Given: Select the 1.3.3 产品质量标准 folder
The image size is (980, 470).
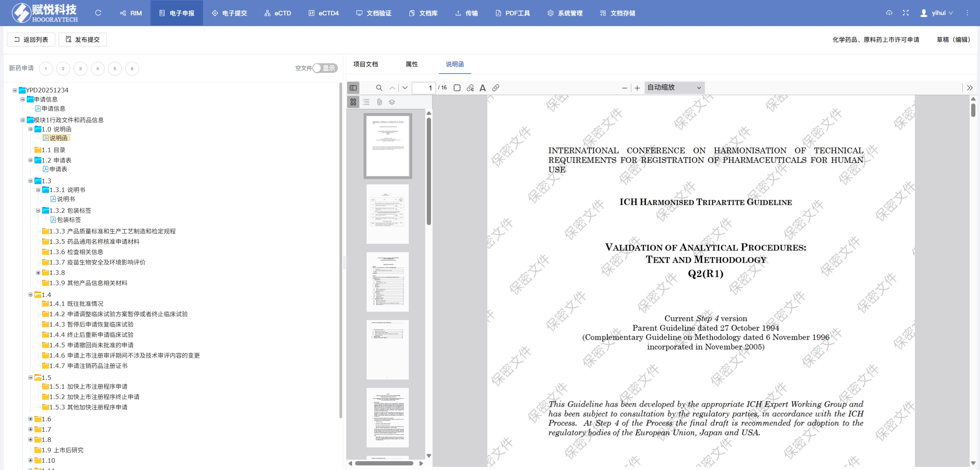Looking at the screenshot, I should click(x=109, y=231).
